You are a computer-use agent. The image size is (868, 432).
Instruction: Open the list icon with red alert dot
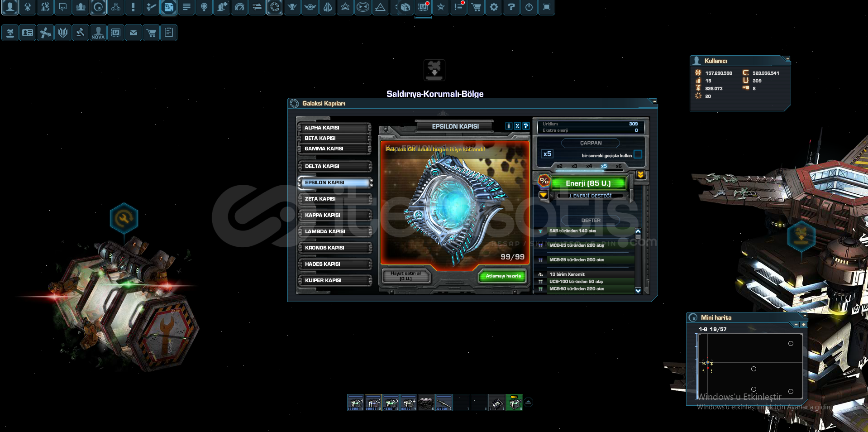click(x=458, y=7)
